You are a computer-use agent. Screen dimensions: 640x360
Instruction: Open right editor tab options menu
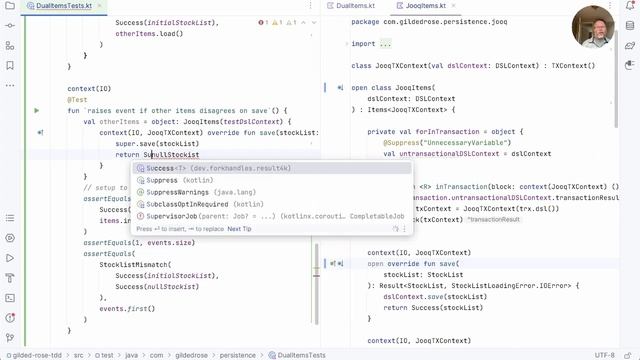click(x=610, y=6)
